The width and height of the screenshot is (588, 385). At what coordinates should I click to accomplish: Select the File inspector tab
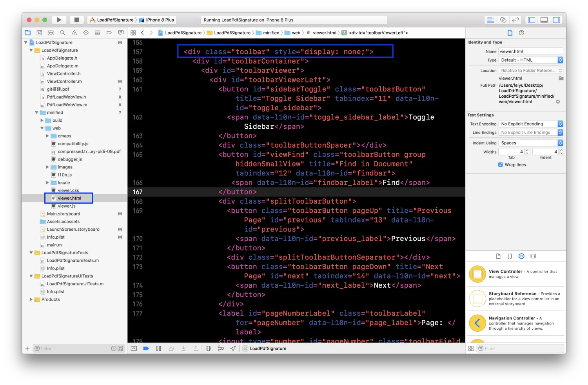[x=510, y=33]
